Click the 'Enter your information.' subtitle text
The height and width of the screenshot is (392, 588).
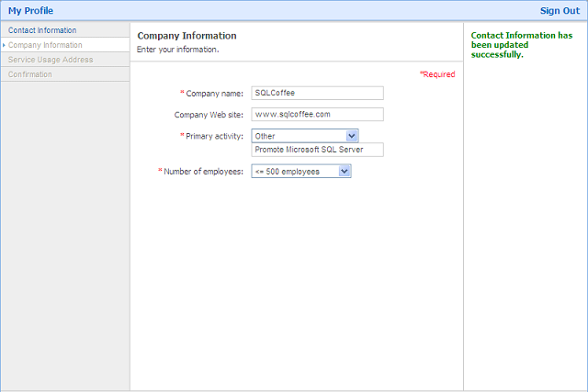tap(178, 50)
